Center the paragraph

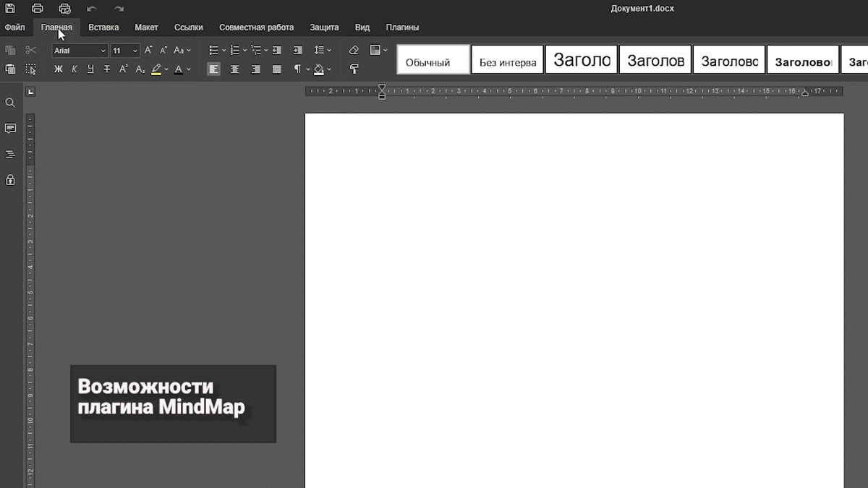click(x=234, y=69)
